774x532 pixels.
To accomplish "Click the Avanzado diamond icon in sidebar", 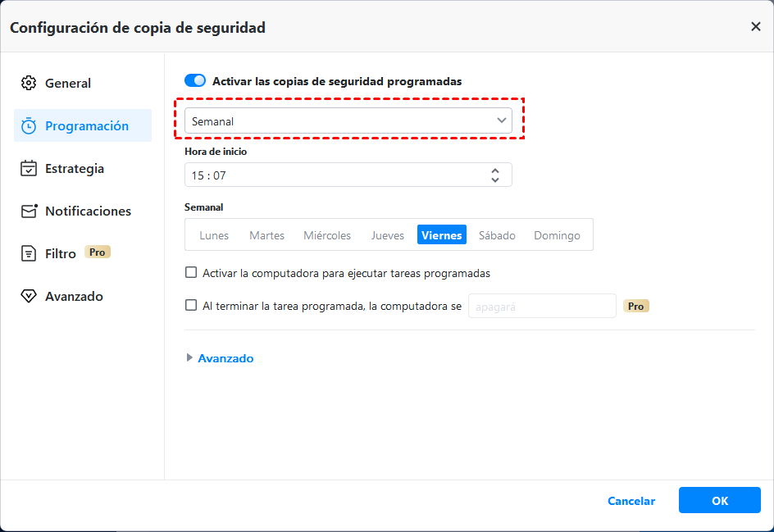I will pos(29,296).
